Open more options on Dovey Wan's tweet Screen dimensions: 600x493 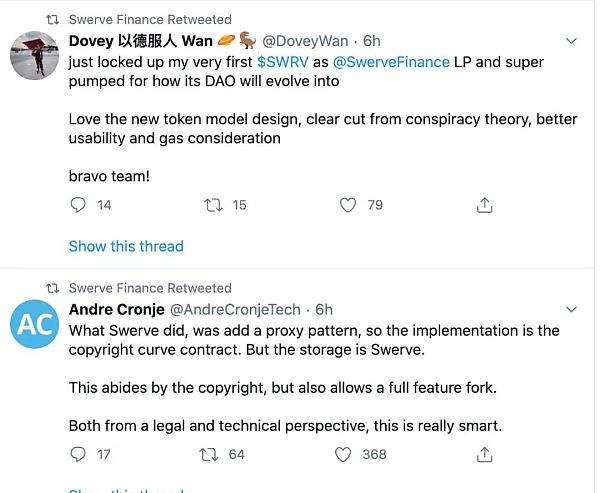pyautogui.click(x=571, y=42)
